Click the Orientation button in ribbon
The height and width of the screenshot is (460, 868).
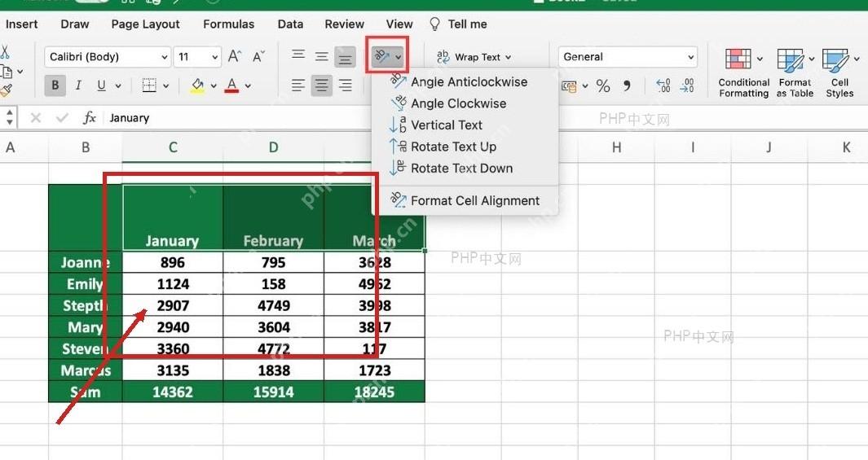pos(387,56)
